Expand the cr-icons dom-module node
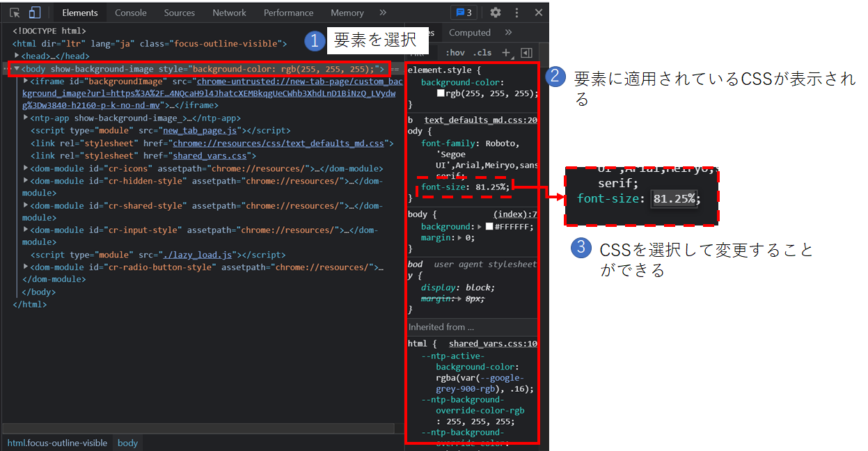The width and height of the screenshot is (868, 451). 26,168
